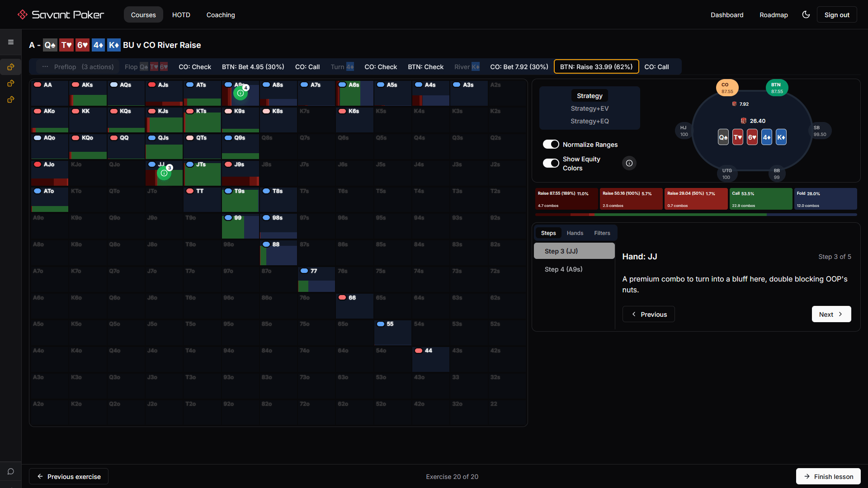Click the green Call 53.5% action swatch
The height and width of the screenshot is (488, 868).
(x=760, y=199)
